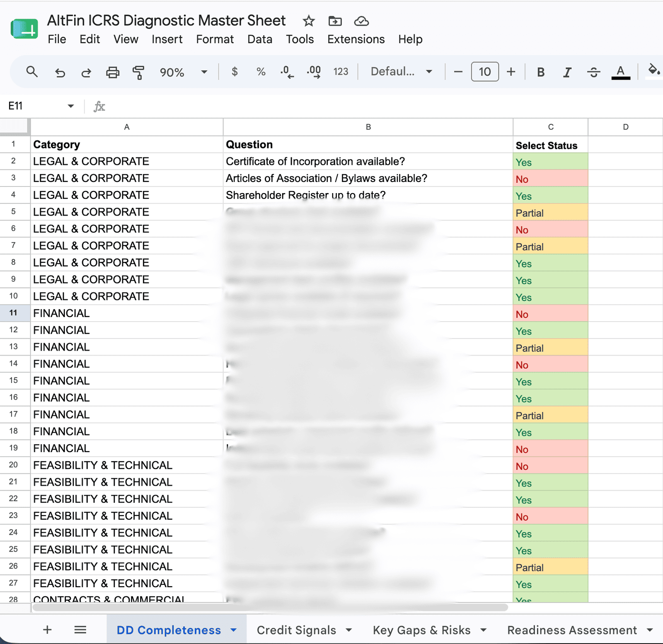Screen dimensions: 663x644
Task: Open Key Gaps & Risks tab options arrow
Action: [483, 630]
